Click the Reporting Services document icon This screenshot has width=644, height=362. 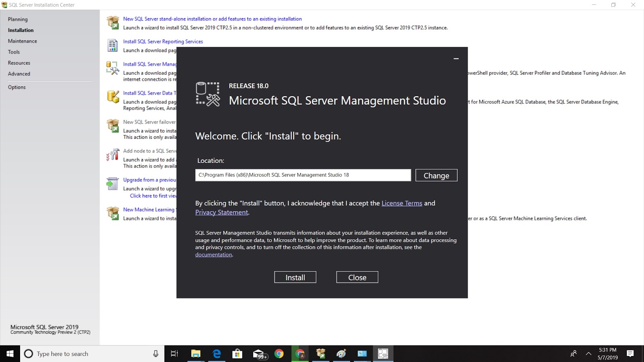click(113, 45)
